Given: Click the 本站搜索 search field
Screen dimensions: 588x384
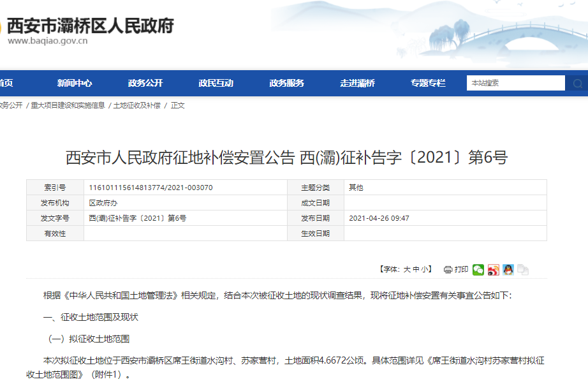Looking at the screenshot, I should pos(516,83).
